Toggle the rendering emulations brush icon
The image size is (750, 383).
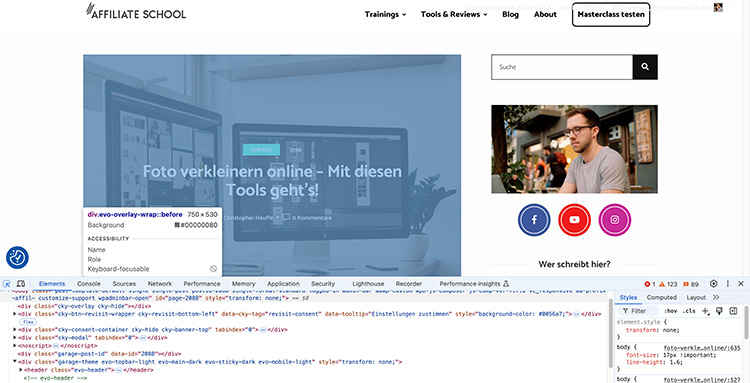719,311
